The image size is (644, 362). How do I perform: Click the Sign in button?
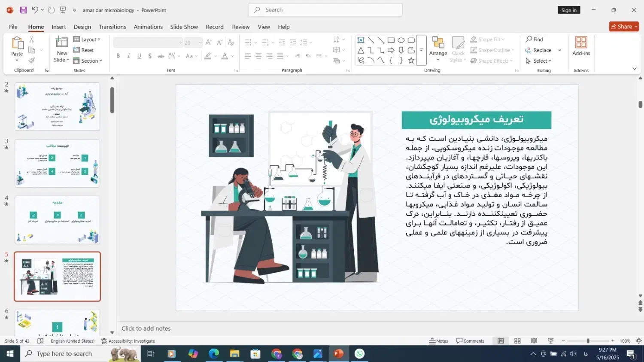tap(569, 10)
